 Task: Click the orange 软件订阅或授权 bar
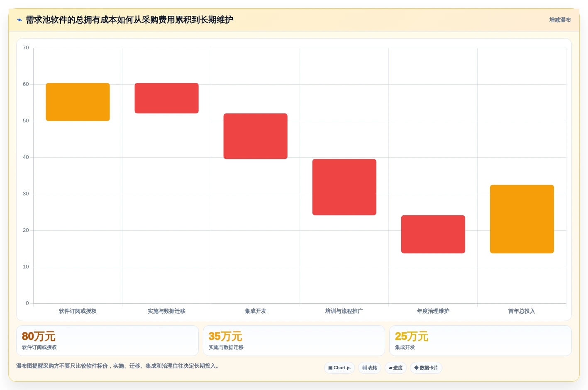click(x=78, y=102)
